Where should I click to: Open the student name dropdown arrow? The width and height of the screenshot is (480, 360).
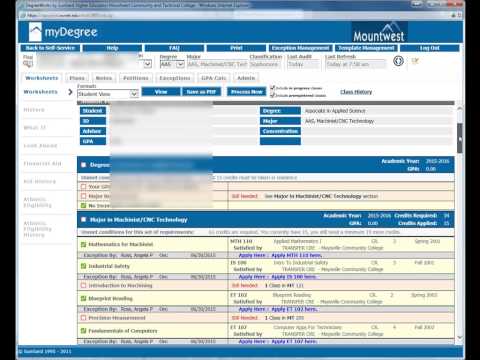pos(148,64)
